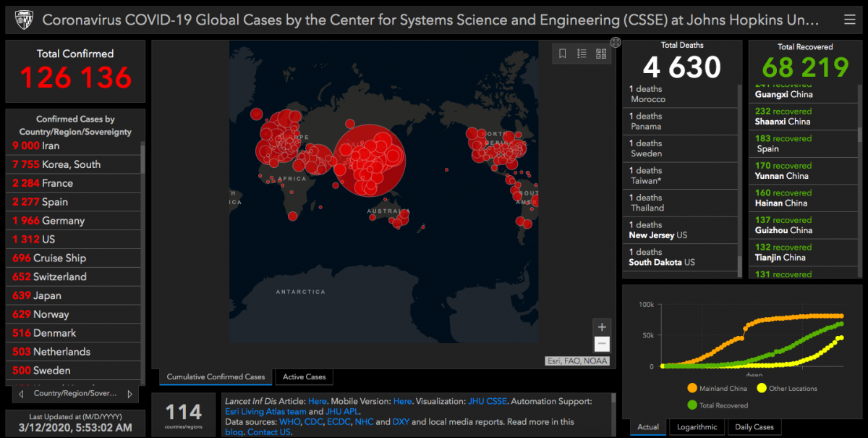Select the Logarithmic chart tab
Viewport: 868px width, 438px height.
coord(697,426)
